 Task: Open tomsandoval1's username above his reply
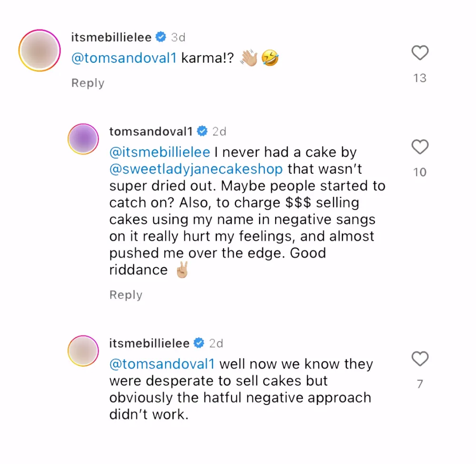click(150, 131)
